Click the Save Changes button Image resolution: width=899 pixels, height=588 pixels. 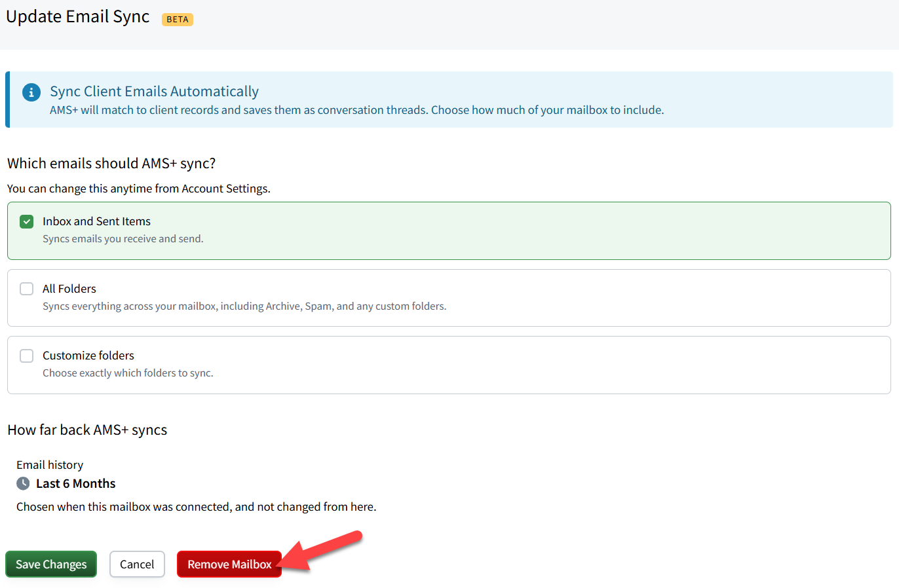click(x=51, y=564)
